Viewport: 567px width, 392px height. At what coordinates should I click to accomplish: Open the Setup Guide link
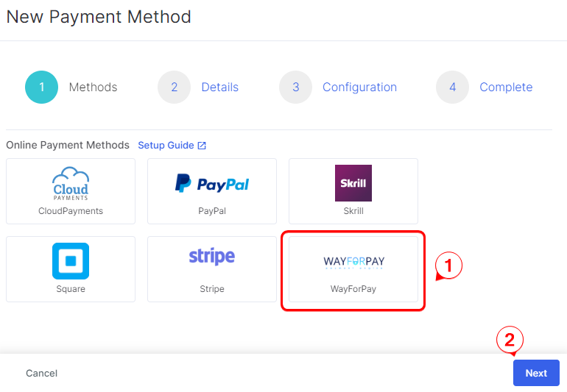tap(166, 145)
